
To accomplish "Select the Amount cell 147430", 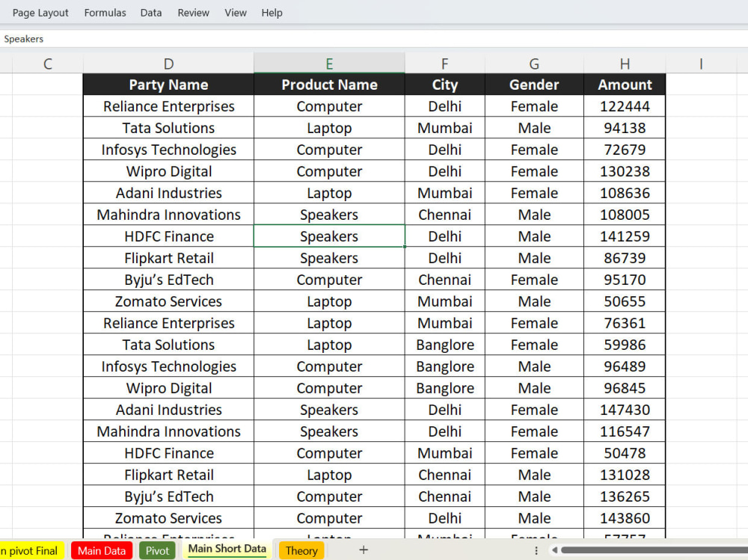I will coord(625,410).
